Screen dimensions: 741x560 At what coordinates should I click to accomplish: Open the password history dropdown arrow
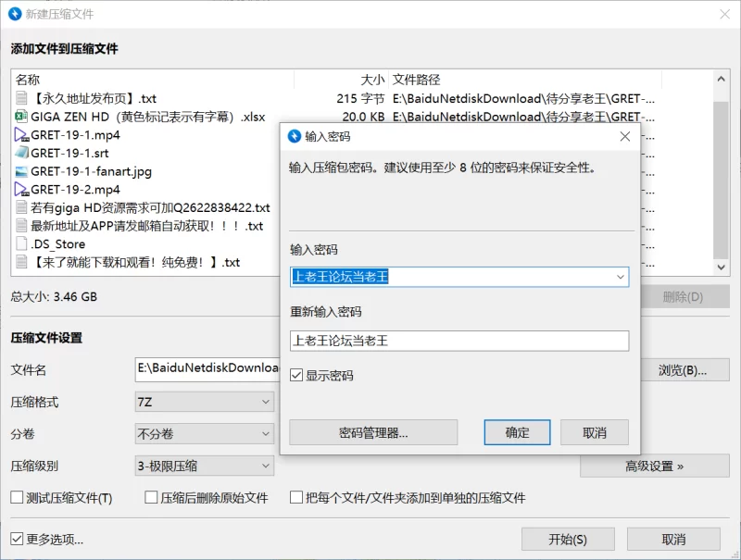click(x=621, y=277)
